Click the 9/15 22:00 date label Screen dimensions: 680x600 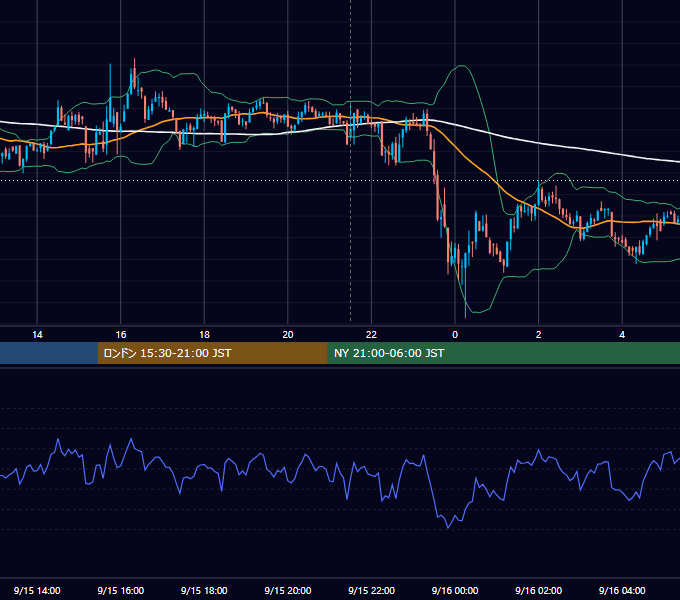click(x=371, y=590)
